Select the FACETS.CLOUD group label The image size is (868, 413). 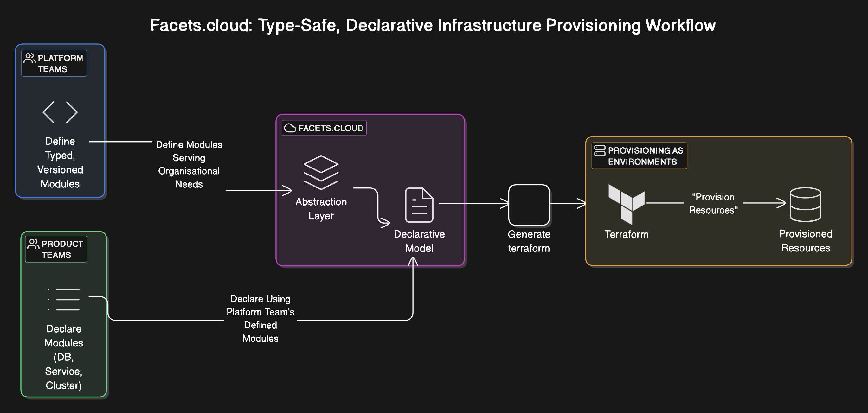(x=330, y=128)
